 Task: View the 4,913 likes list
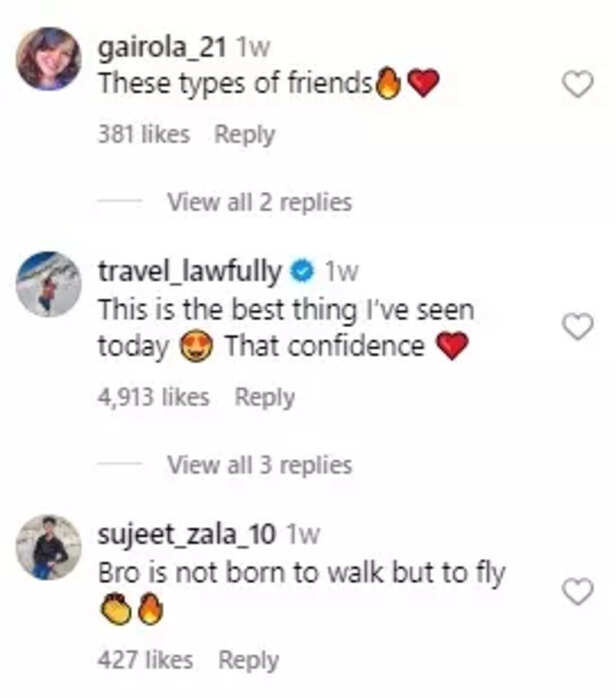[x=153, y=397]
